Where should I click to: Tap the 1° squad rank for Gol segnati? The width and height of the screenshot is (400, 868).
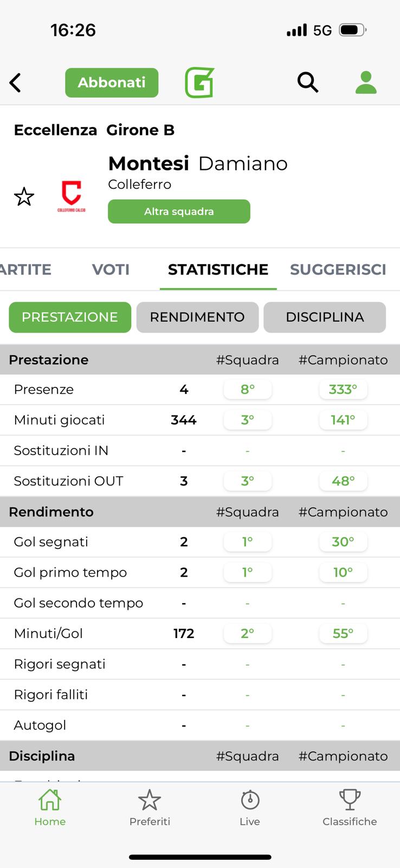[248, 542]
